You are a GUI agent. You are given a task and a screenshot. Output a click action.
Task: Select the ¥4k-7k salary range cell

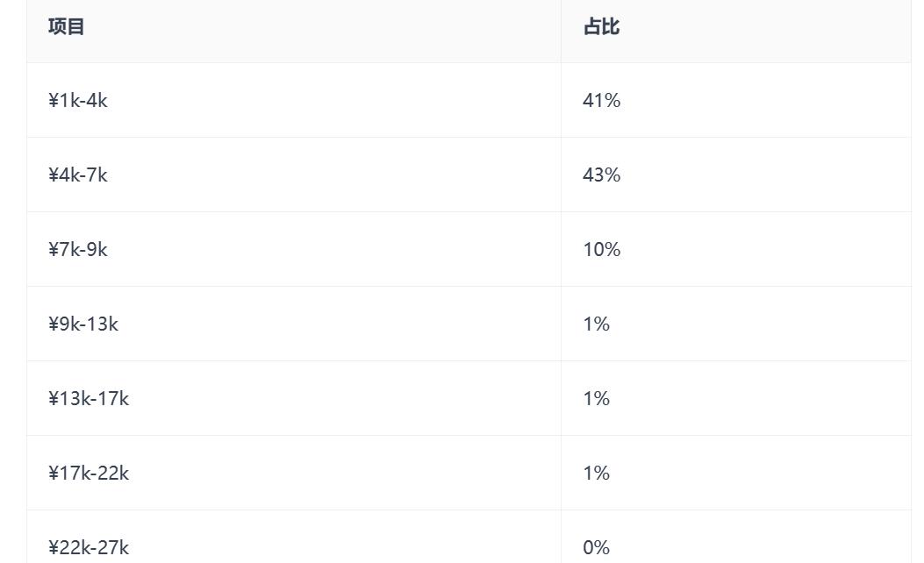point(78,175)
